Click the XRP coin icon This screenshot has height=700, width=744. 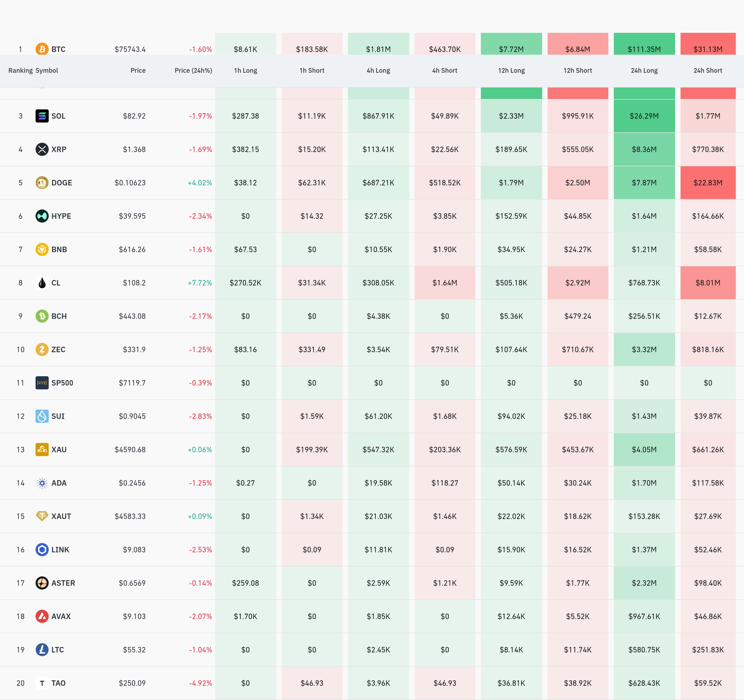pos(42,149)
